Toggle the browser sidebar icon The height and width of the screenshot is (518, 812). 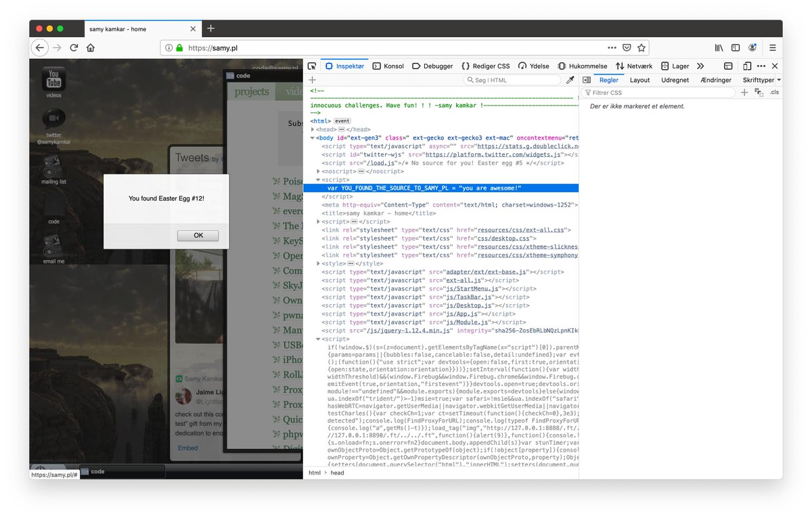[x=736, y=48]
